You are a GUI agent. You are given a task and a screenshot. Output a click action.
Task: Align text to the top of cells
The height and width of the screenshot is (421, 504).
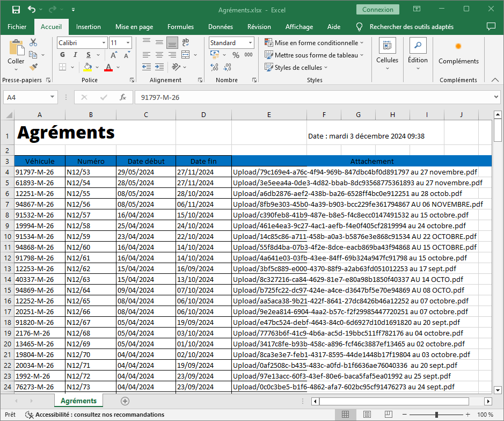pyautogui.click(x=147, y=42)
